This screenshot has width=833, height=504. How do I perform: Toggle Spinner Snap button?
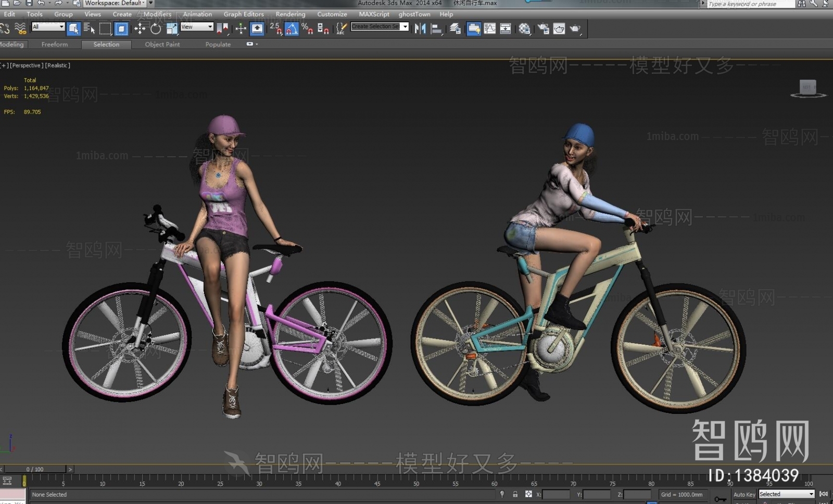[323, 29]
